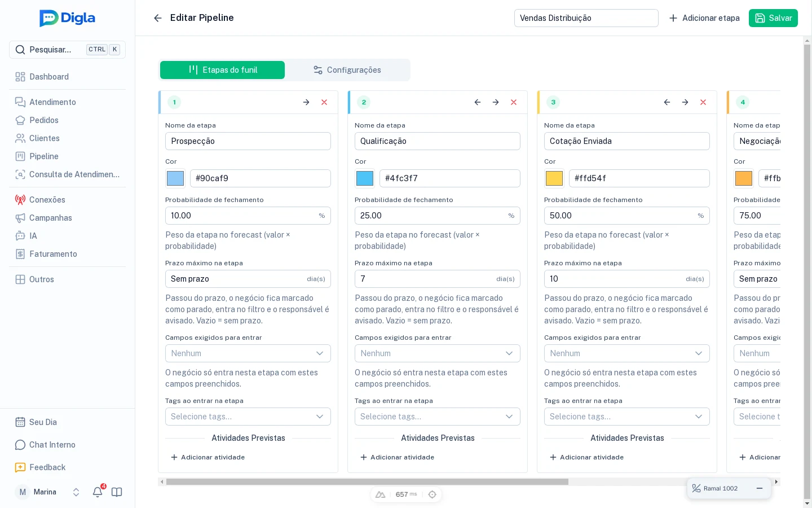Click the horizontal scrollbar under the stages
The image size is (812, 508).
tap(367, 482)
